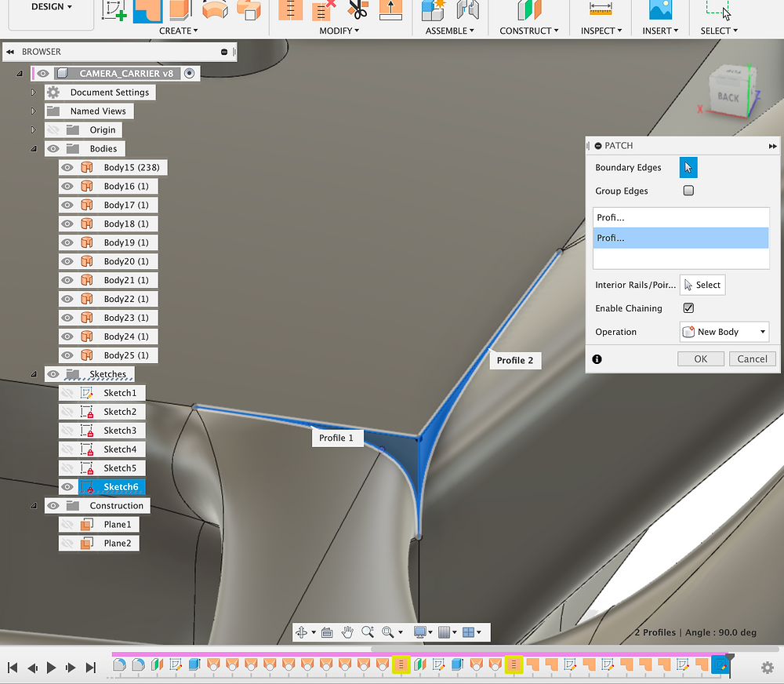Screen dimensions: 784x684
Task: Expand the Named Views node
Action: pyautogui.click(x=34, y=111)
